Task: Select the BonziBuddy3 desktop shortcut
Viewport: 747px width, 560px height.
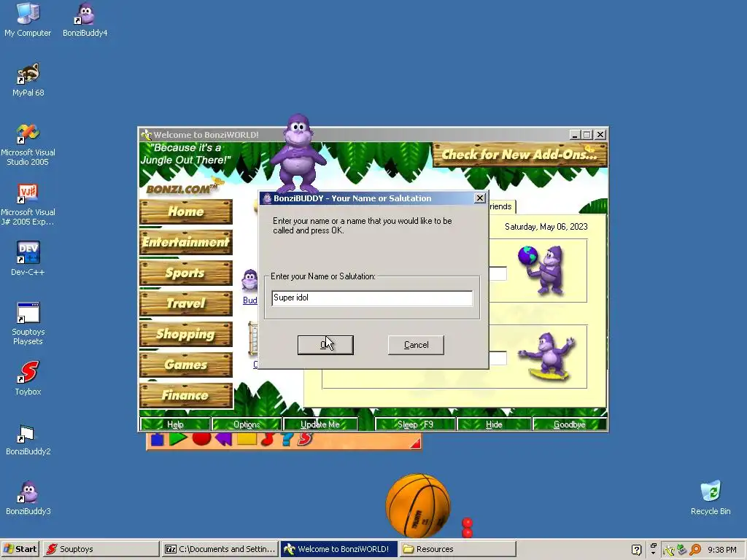Action: coord(28,498)
